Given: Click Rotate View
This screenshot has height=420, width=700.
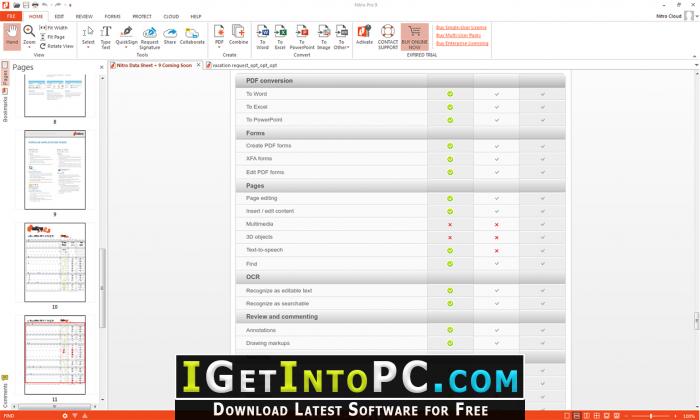Looking at the screenshot, I should click(56, 46).
